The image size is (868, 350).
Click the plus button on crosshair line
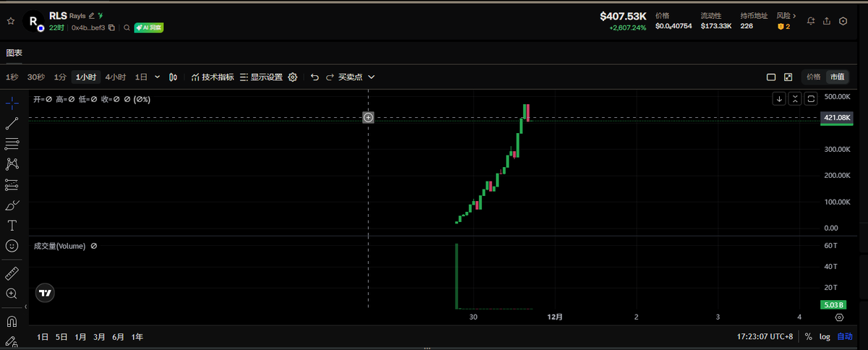point(368,117)
